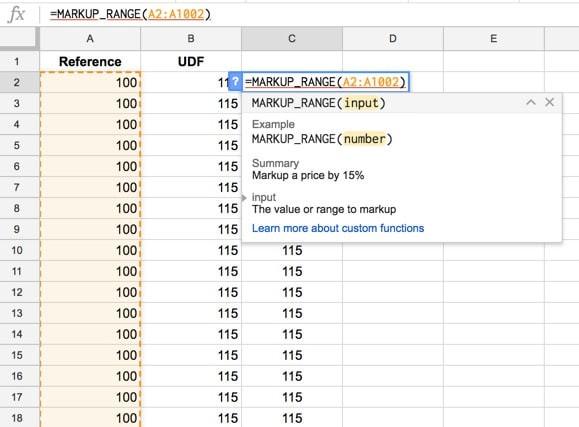Viewport: 579px width, 427px height.
Task: Click cell B3 containing 115
Action: click(191, 103)
